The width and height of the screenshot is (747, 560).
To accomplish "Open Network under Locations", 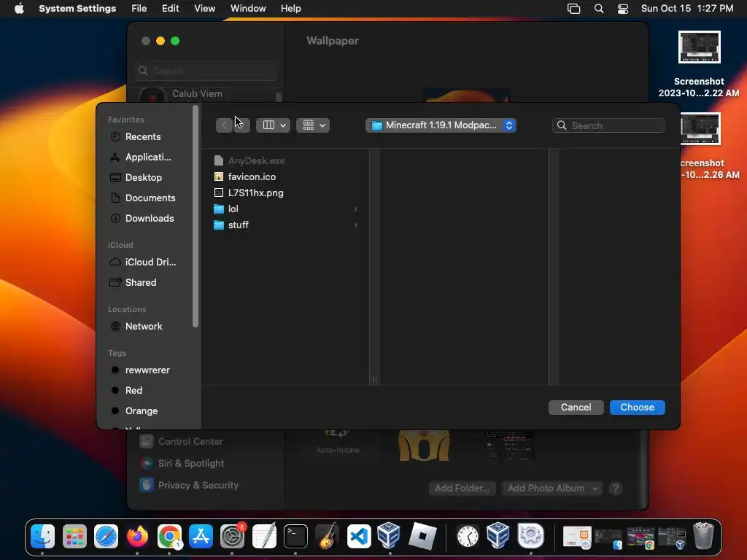I will pos(144,327).
